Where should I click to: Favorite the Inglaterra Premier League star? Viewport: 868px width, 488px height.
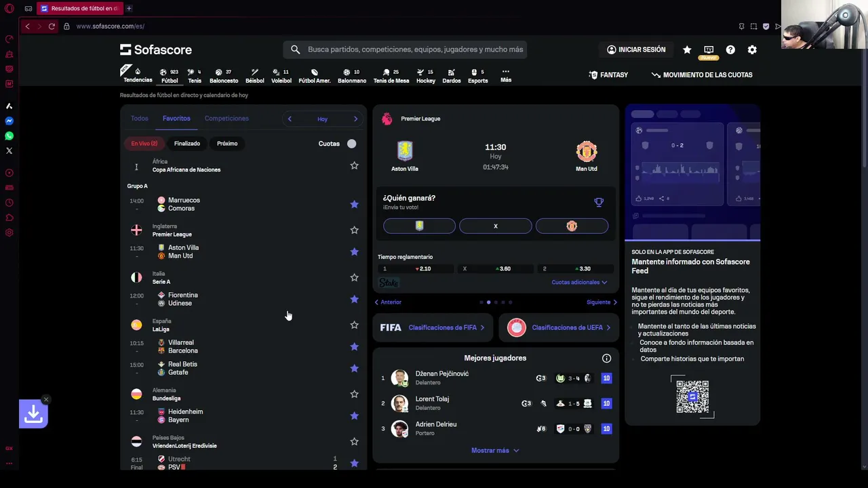click(x=354, y=230)
